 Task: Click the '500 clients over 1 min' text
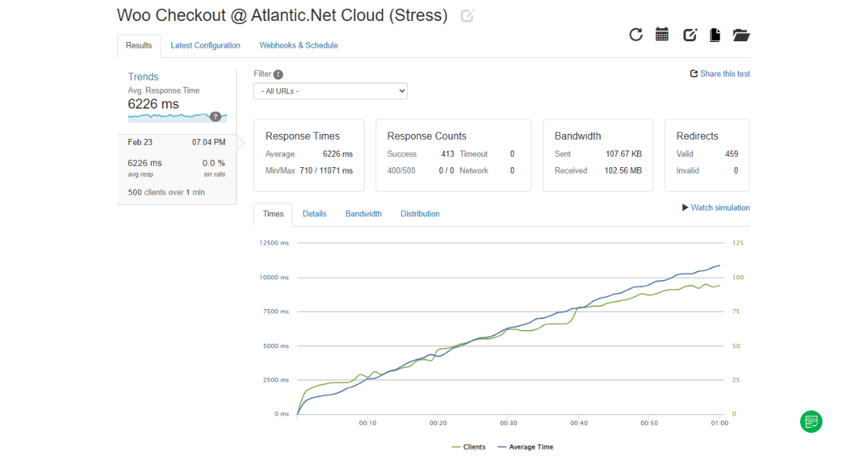(166, 193)
